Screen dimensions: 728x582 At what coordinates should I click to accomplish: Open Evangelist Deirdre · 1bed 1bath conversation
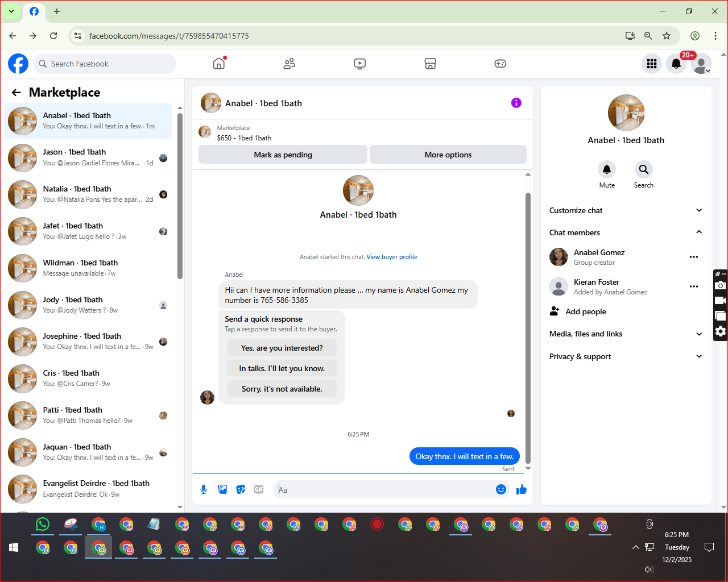[x=88, y=489]
